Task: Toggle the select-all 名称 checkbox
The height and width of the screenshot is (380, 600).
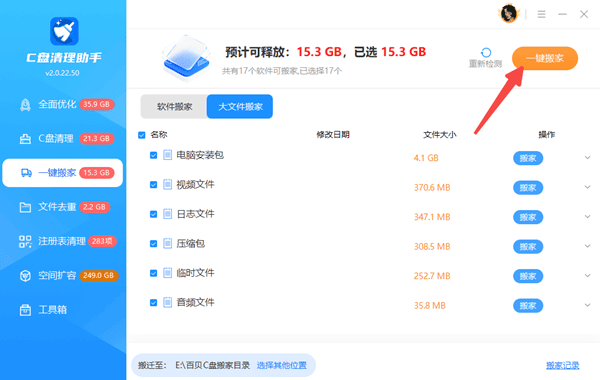Action: coord(142,135)
